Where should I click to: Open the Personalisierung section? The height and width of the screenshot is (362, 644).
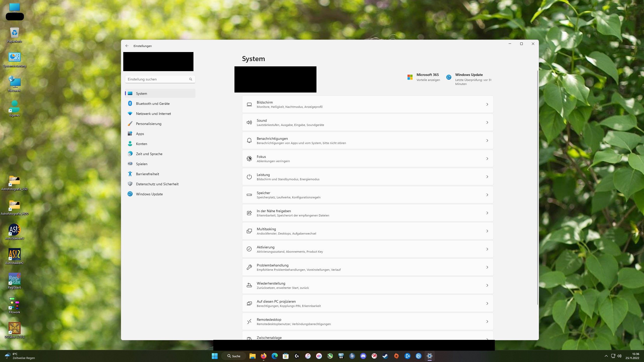148,124
